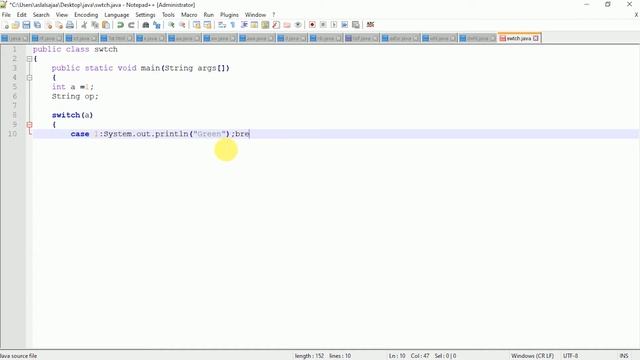Click the Windows (CR LF) status field
Screen dimensions: 640x360
(x=532, y=356)
